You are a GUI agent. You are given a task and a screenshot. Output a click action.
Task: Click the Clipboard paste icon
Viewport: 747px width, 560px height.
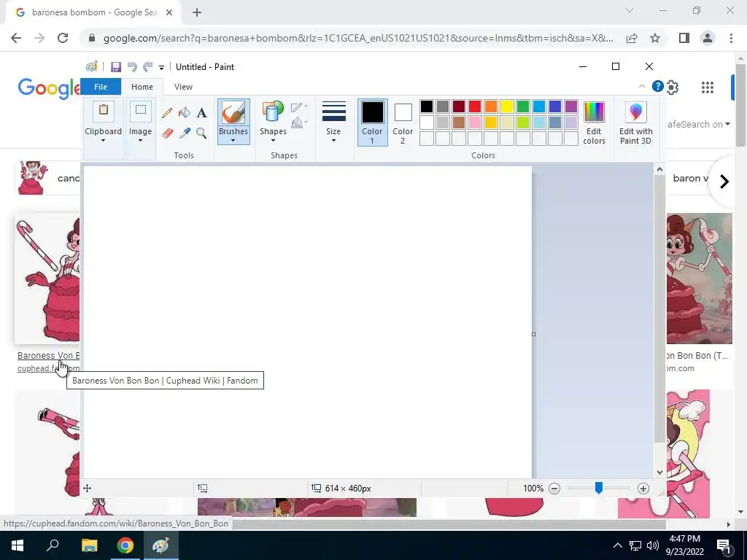(104, 112)
